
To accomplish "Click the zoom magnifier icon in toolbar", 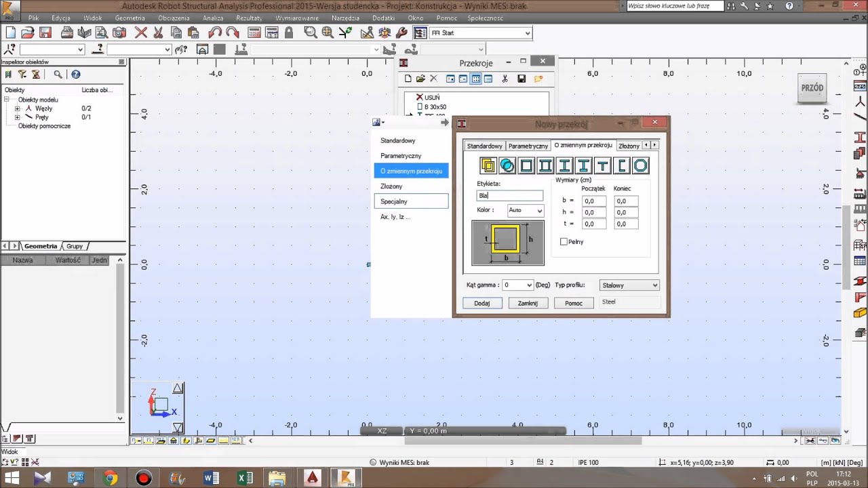I will tap(311, 33).
